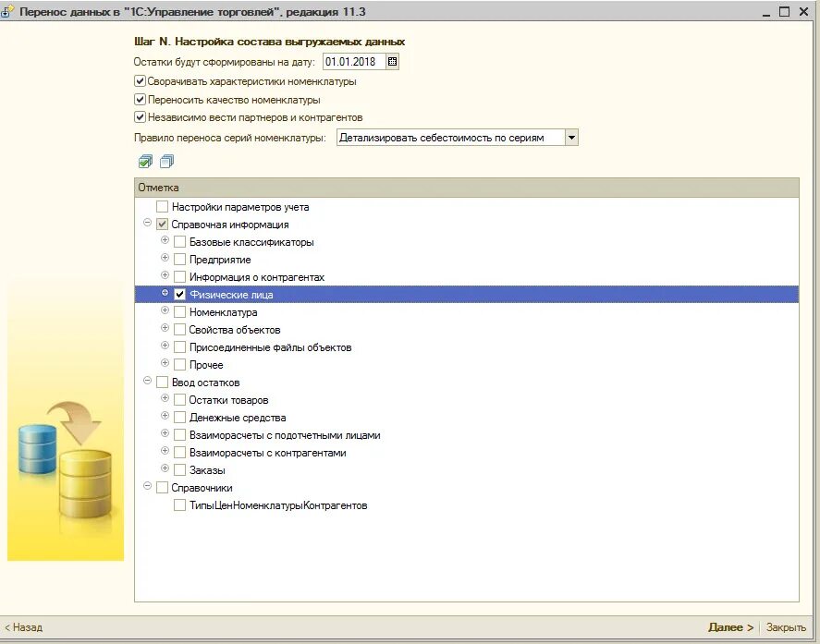Expand Взаиморасчеты с подотчетными лицами node
The height and width of the screenshot is (644, 820).
tap(165, 433)
